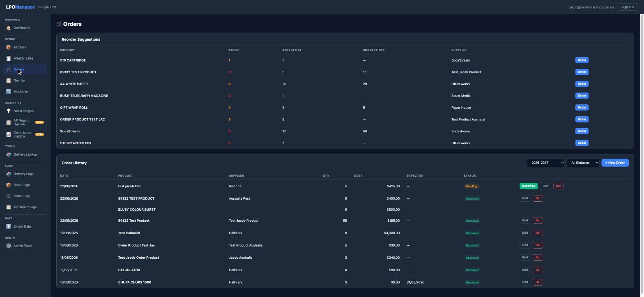Viewport: 644px width, 297px height.
Task: Order the 510 CARTRIDGE product
Action: coord(582,60)
